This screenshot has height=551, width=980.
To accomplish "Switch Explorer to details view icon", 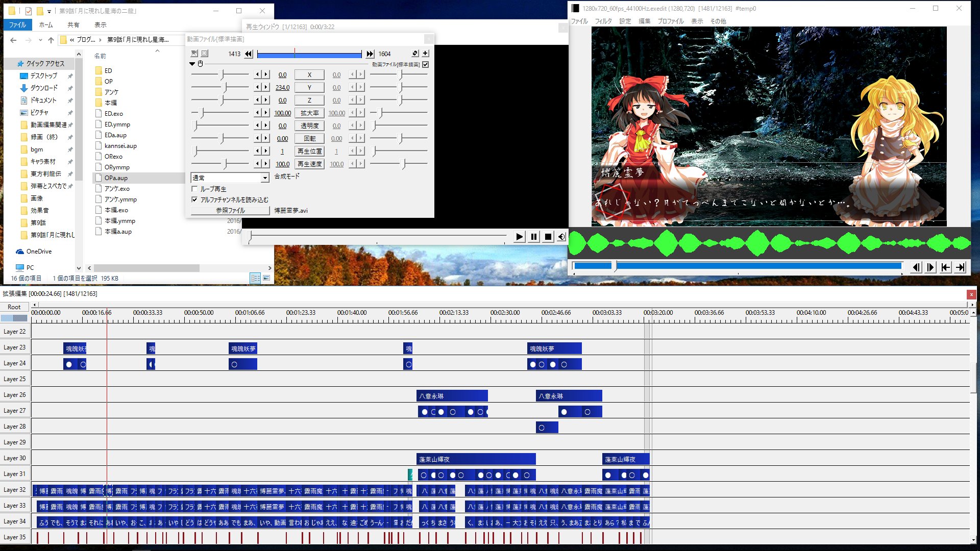I will tap(255, 278).
